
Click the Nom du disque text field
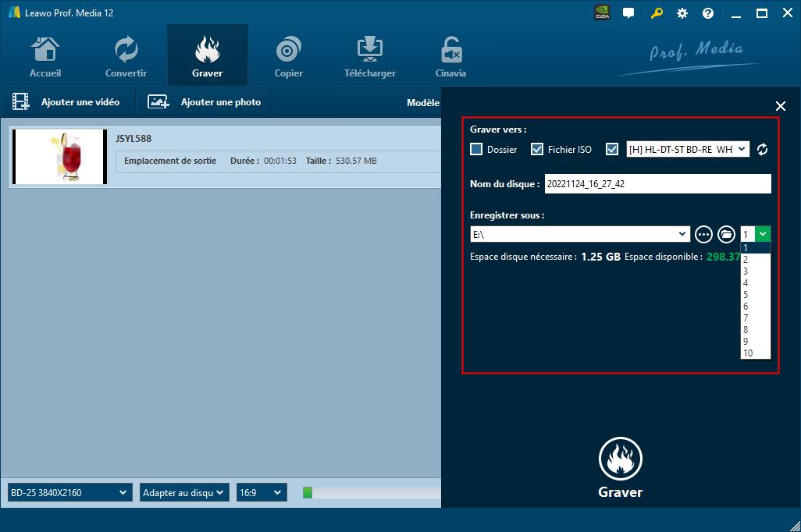click(657, 184)
